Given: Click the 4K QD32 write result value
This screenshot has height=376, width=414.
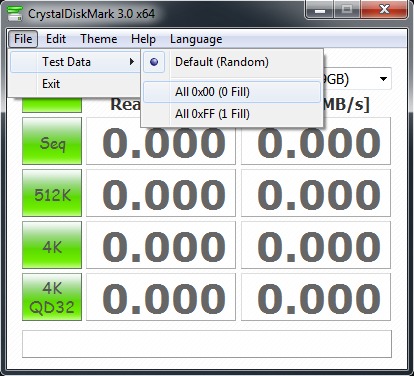Looking at the screenshot, I should click(316, 297).
